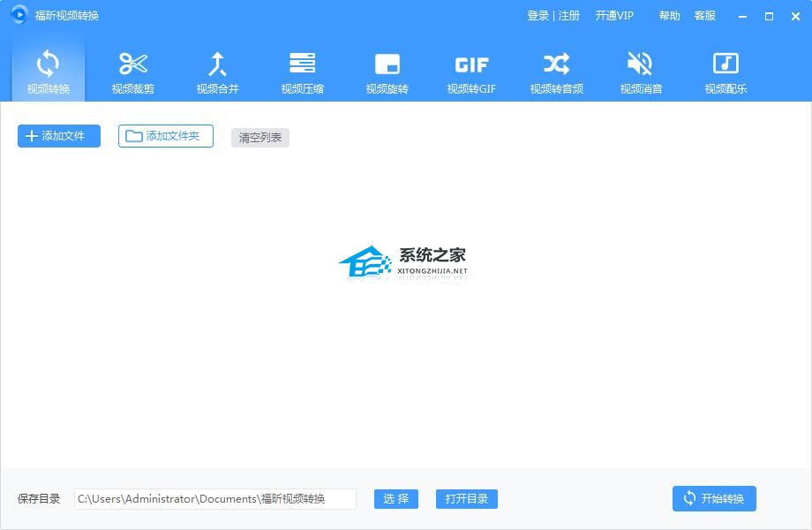Screen dimensions: 812x530
Task: Open 客服 customer service
Action: (x=705, y=16)
